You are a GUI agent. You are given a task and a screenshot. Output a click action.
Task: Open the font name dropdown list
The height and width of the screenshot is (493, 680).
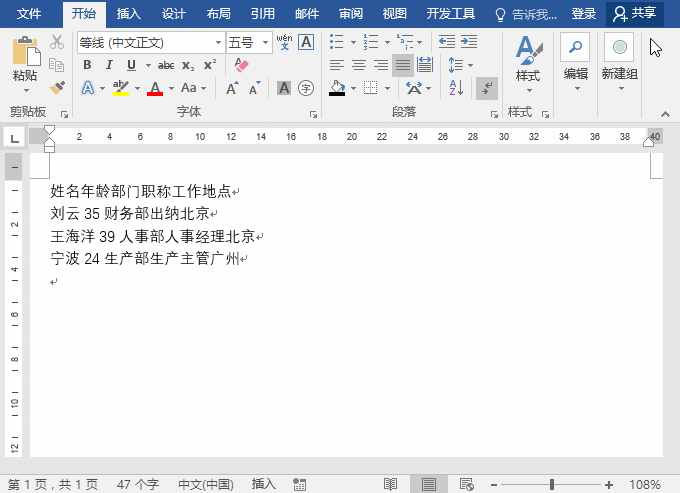click(x=218, y=42)
